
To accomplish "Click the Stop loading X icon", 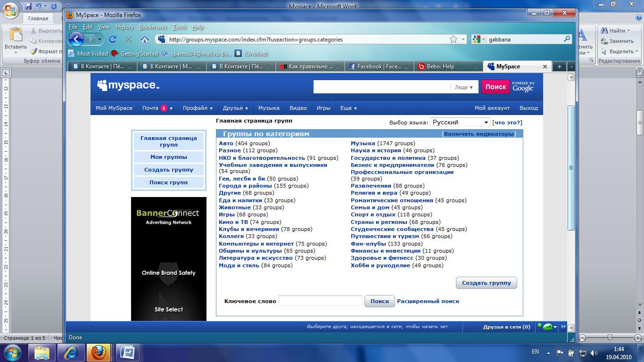I will [x=129, y=40].
